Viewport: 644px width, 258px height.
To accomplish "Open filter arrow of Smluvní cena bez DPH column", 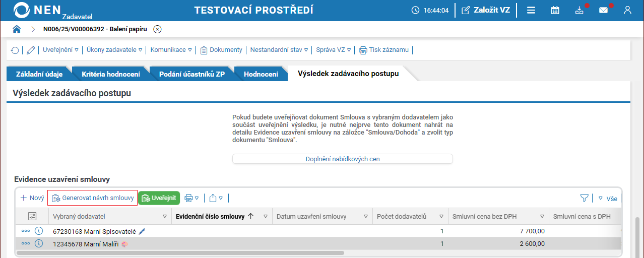I will (542, 216).
